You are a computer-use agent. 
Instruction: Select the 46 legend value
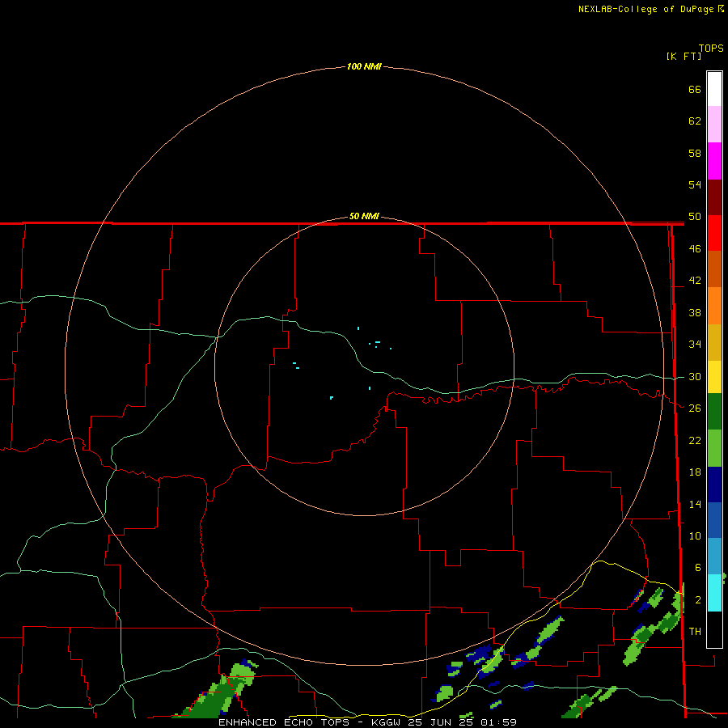695,249
